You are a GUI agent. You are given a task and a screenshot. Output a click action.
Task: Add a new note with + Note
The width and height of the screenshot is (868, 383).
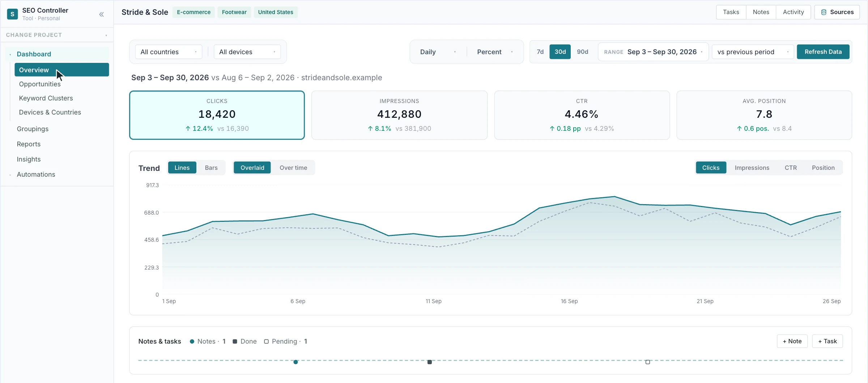coord(792,341)
